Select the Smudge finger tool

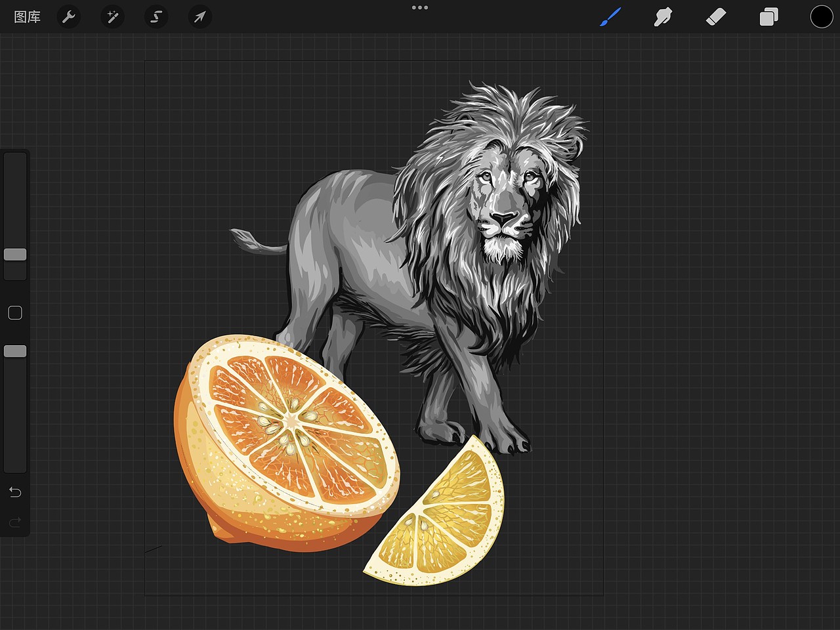[663, 17]
